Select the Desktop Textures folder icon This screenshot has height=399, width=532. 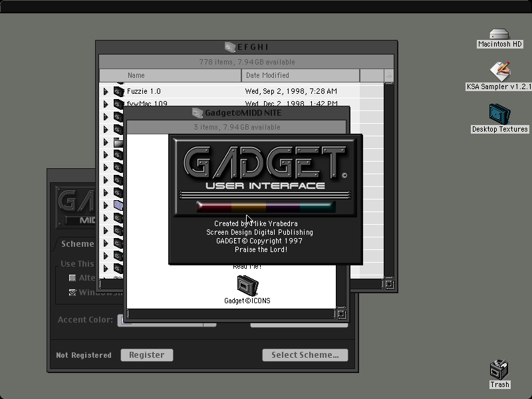pyautogui.click(x=499, y=114)
